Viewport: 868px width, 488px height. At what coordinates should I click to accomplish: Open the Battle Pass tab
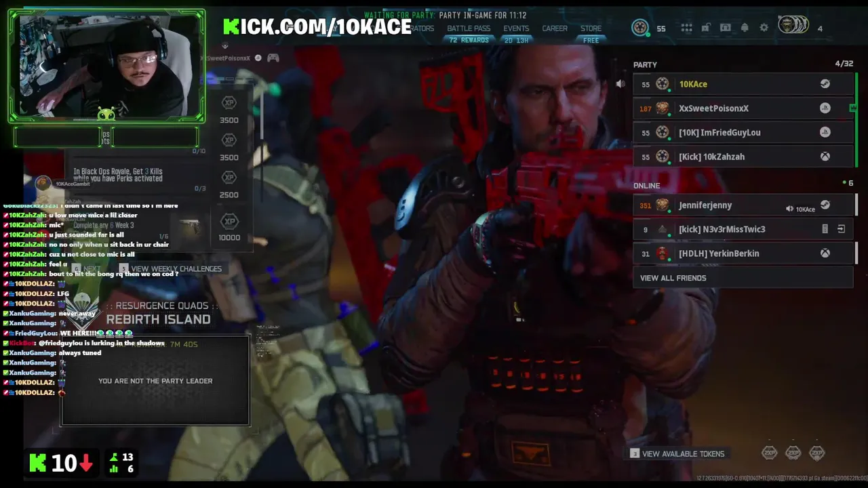click(469, 28)
